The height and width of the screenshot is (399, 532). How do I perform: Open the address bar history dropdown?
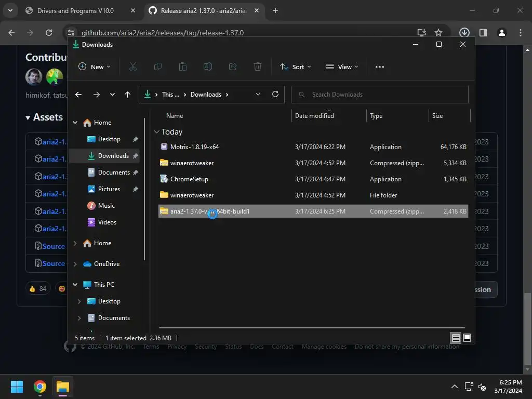(x=258, y=95)
